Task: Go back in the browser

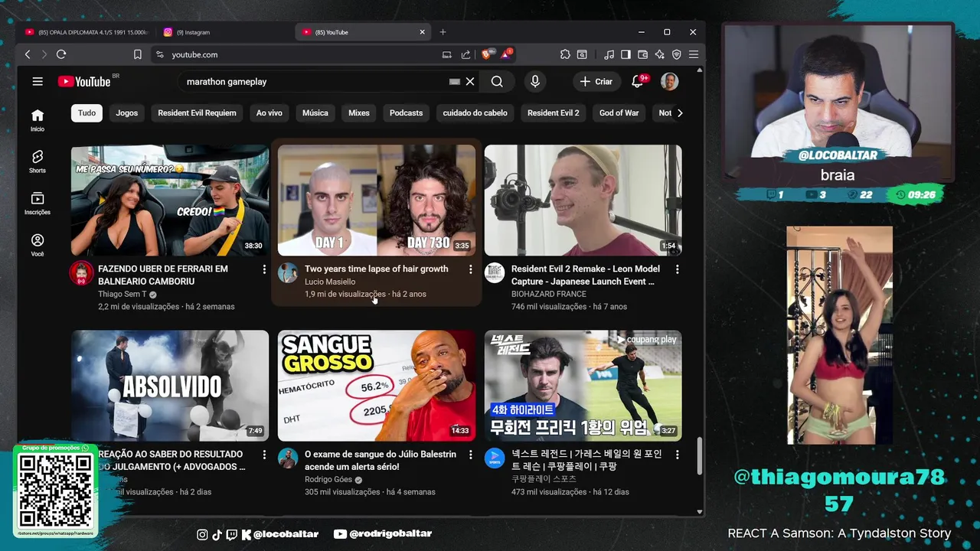Action: (x=28, y=54)
